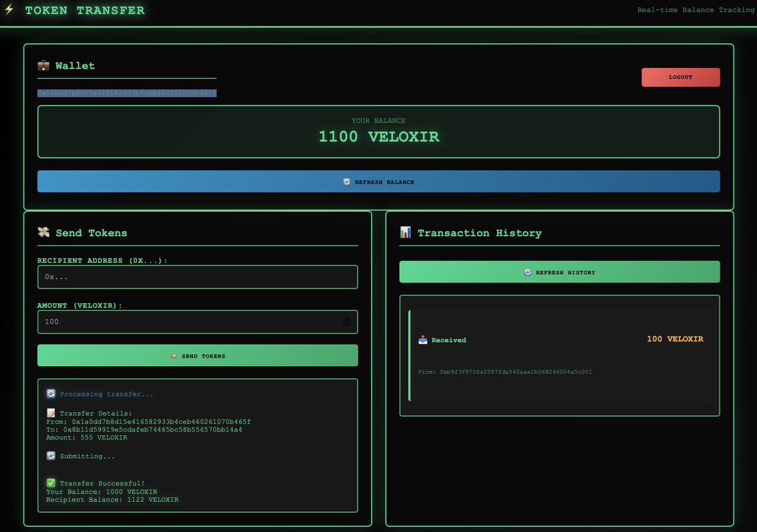757x532 pixels.
Task: Adjust the amount using the number stepper
Action: (x=347, y=321)
